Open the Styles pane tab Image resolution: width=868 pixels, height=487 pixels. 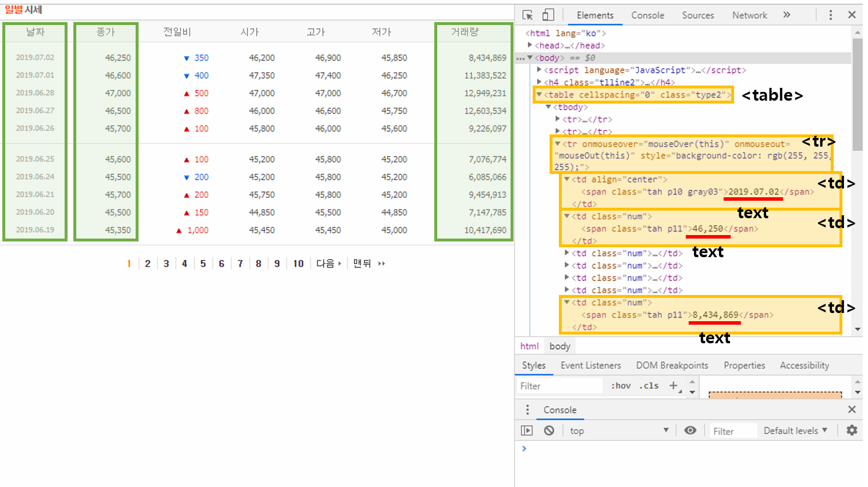534,365
